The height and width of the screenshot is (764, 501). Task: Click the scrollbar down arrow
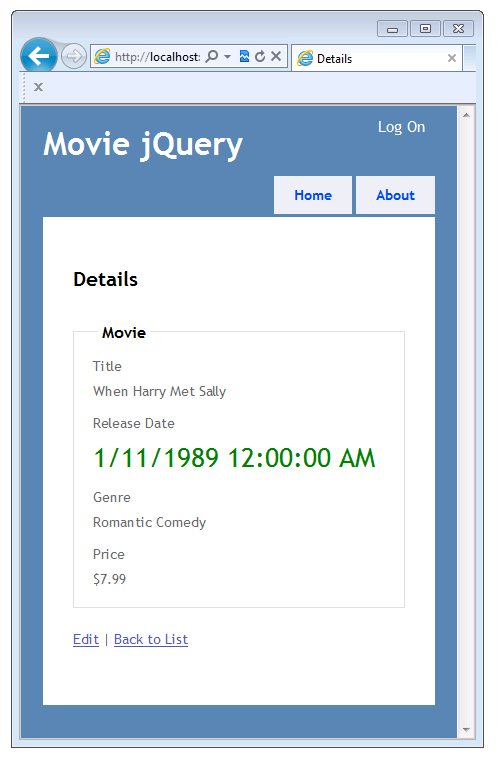[x=466, y=730]
